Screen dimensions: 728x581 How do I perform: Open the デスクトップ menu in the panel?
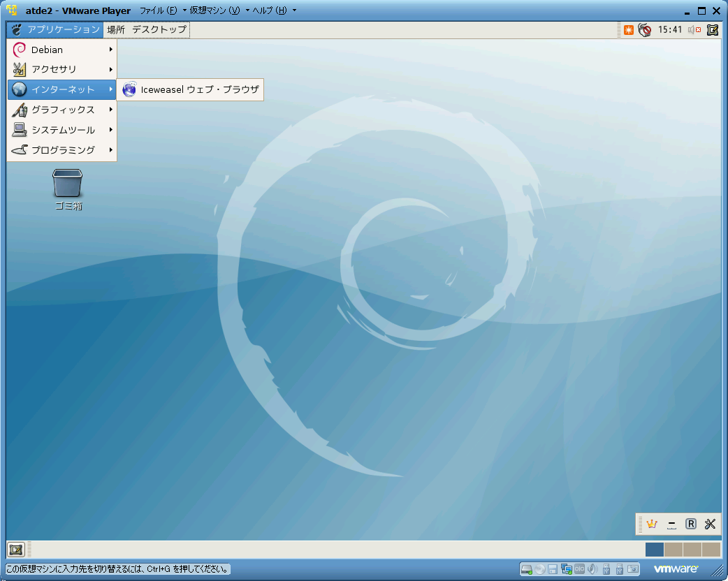pos(159,30)
